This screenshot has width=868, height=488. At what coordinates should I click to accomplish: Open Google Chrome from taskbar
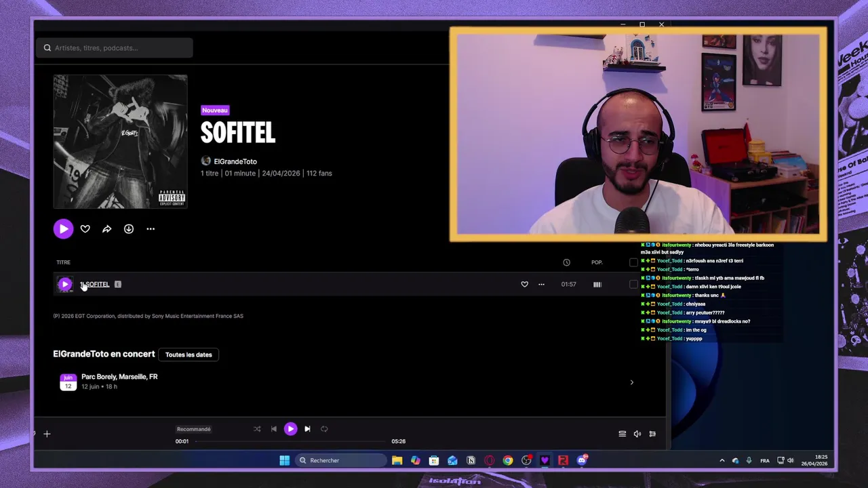coord(507,461)
